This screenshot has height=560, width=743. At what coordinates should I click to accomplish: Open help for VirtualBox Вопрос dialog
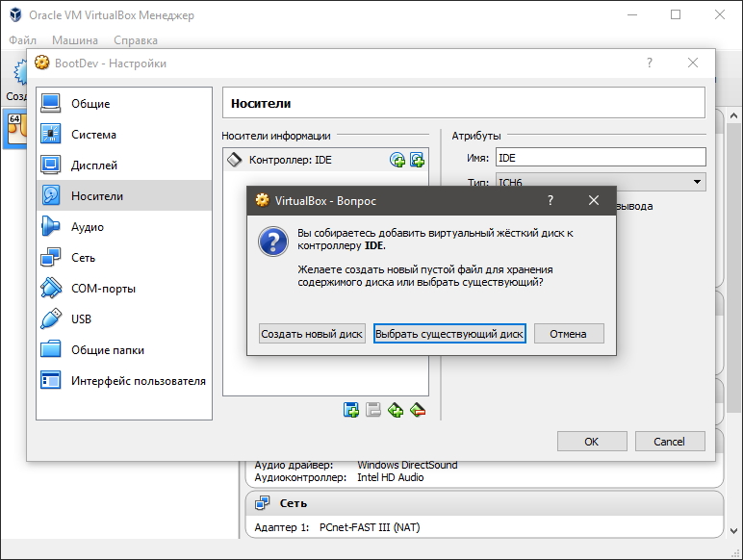551,200
